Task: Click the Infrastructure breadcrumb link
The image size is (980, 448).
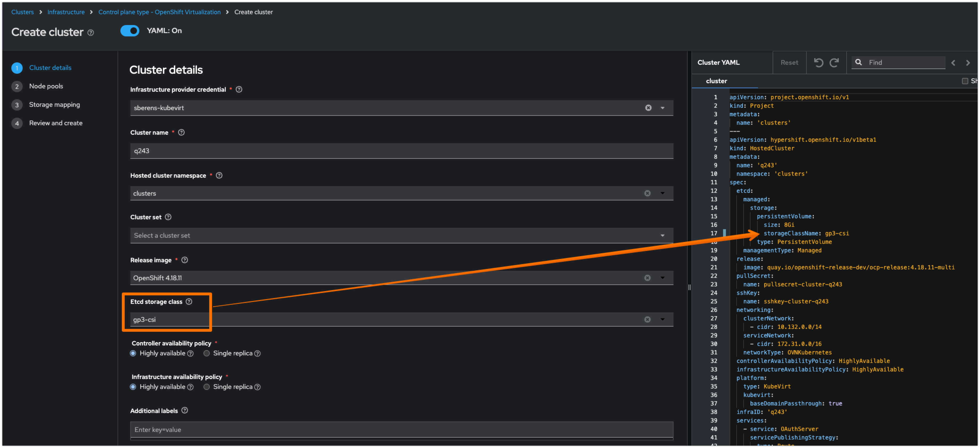Action: pos(66,12)
